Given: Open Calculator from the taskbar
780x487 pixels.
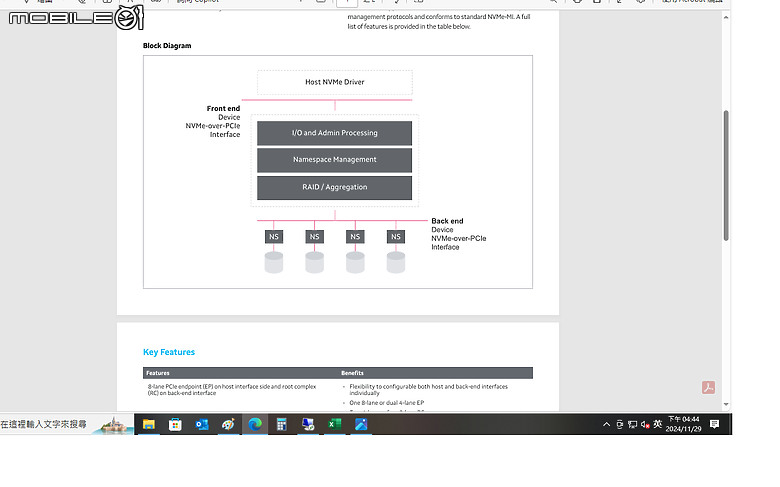Looking at the screenshot, I should (282, 424).
